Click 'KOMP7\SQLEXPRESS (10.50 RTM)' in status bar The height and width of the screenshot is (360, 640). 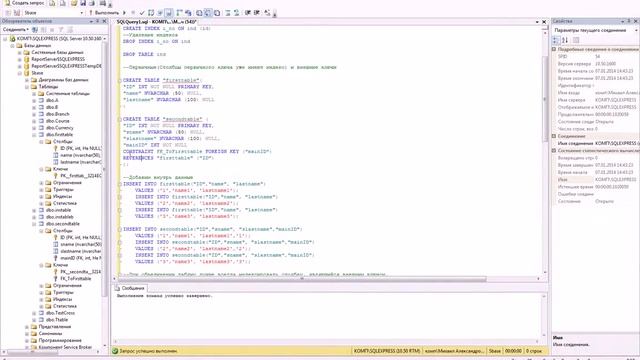(387, 351)
